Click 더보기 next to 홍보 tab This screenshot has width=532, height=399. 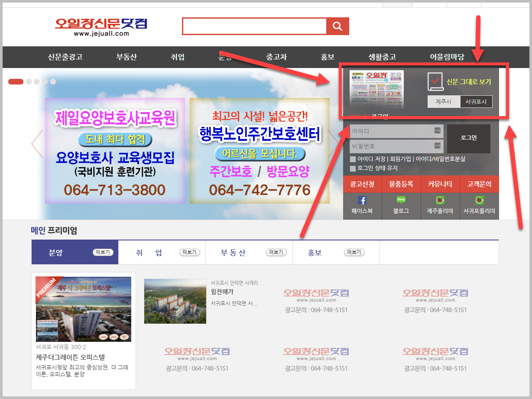click(354, 252)
